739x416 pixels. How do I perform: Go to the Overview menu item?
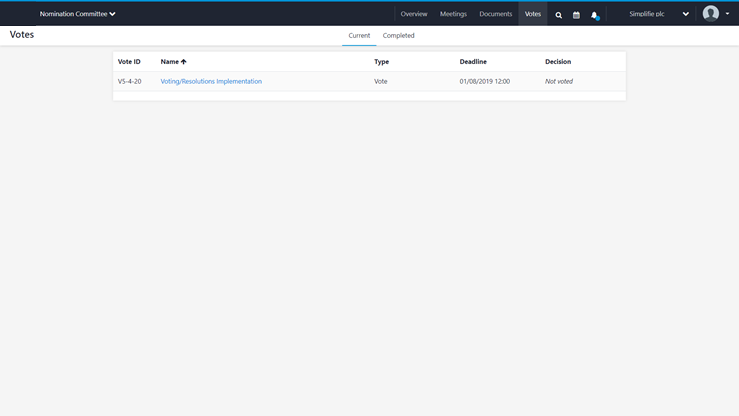(x=414, y=14)
